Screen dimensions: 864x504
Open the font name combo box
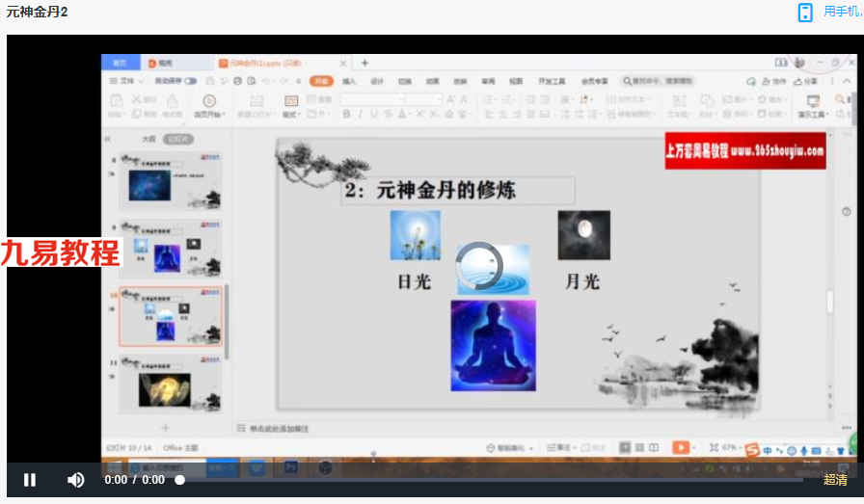(x=373, y=99)
